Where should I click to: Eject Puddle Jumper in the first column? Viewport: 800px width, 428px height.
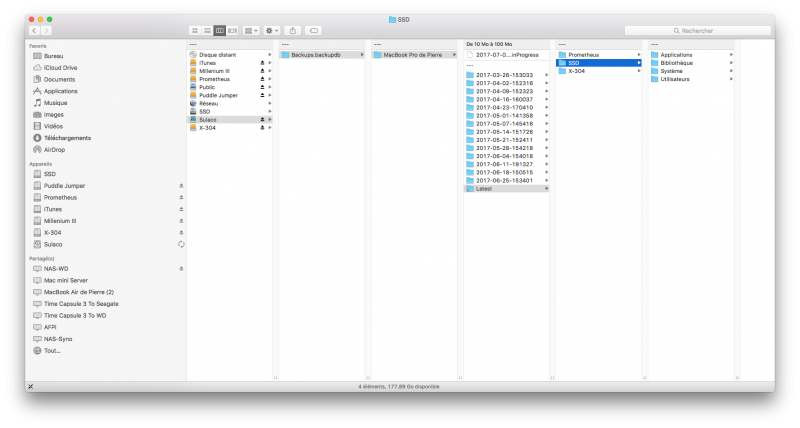[262, 95]
